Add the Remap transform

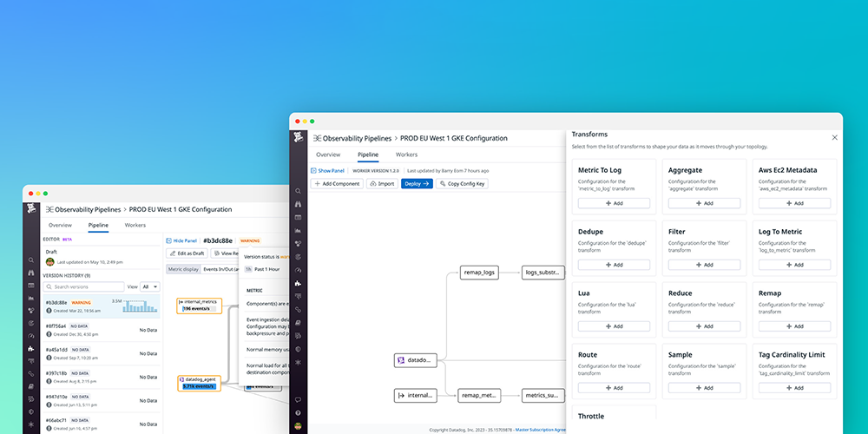794,326
